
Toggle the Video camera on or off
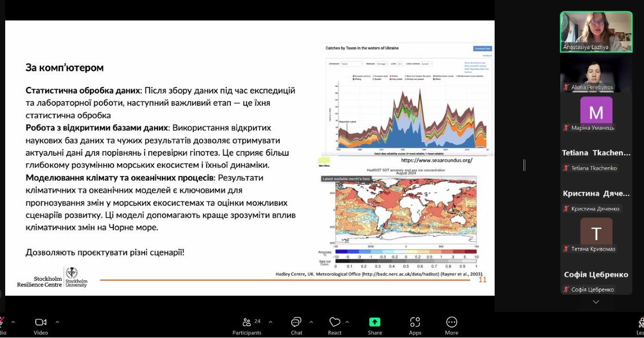click(x=41, y=322)
